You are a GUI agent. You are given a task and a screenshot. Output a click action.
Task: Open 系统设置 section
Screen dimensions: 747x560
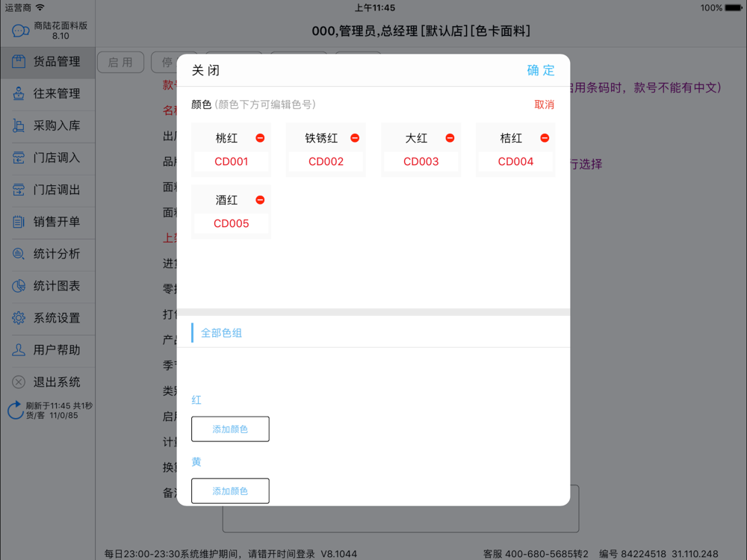48,318
